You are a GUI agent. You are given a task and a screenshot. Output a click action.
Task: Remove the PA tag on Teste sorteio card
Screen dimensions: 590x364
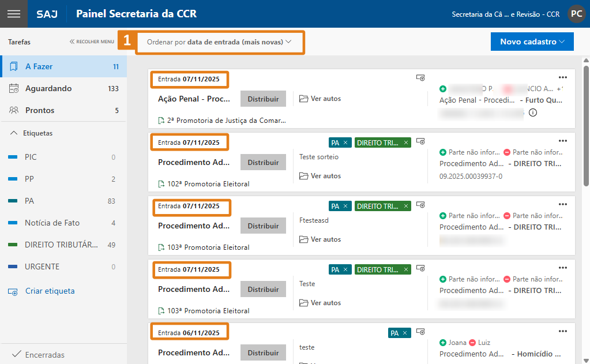(345, 142)
